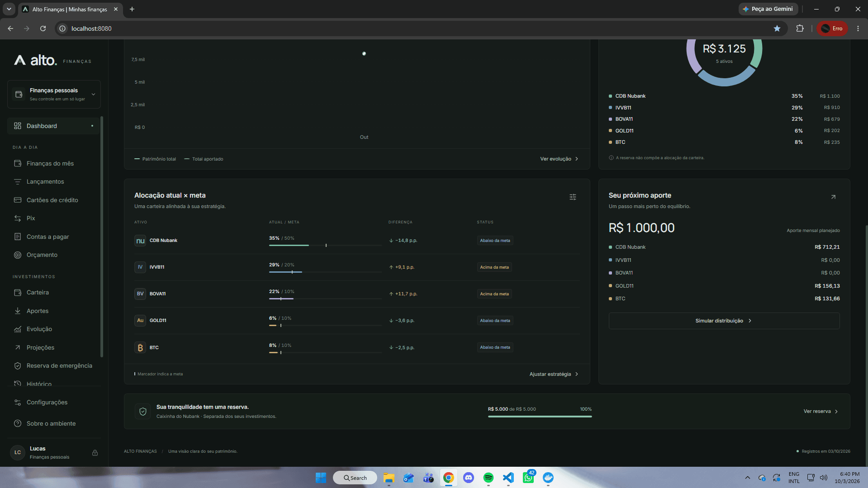Open WhatsApp from the taskbar
Image resolution: width=868 pixels, height=488 pixels.
click(528, 478)
